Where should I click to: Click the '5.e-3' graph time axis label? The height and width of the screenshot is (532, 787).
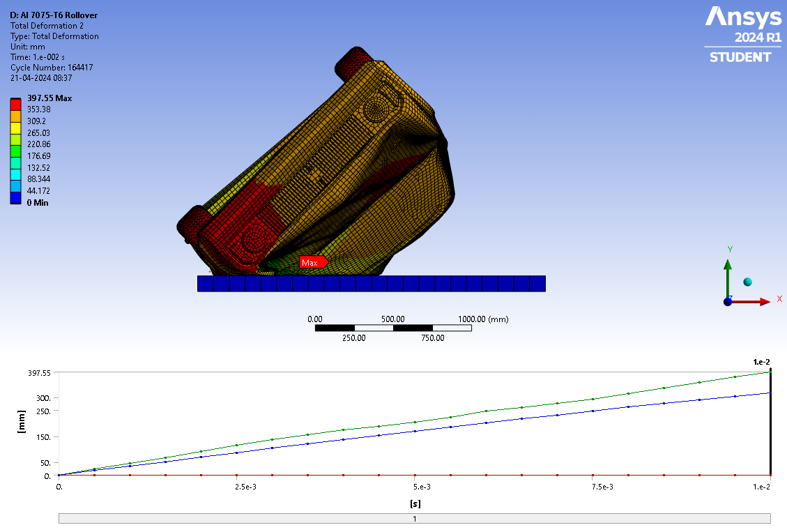(x=422, y=487)
